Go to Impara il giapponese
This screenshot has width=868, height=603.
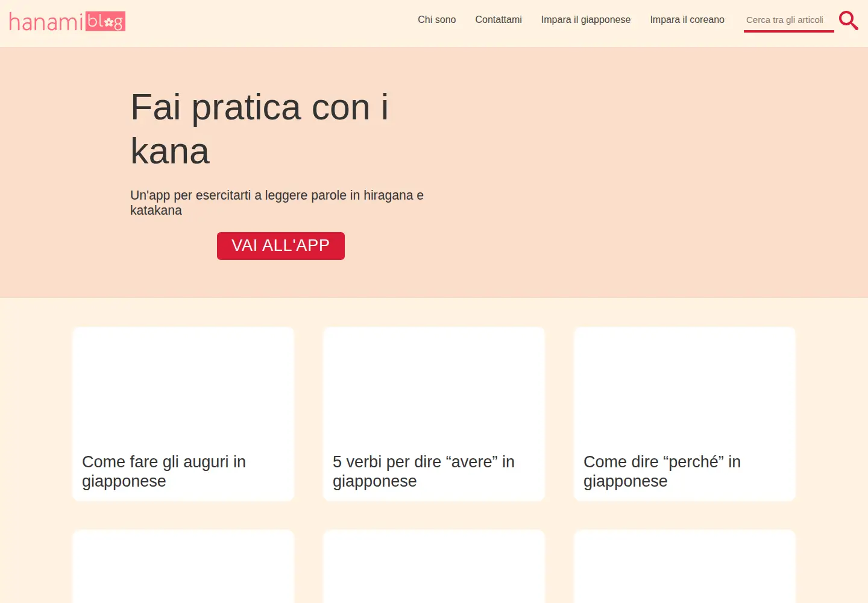[x=586, y=20]
